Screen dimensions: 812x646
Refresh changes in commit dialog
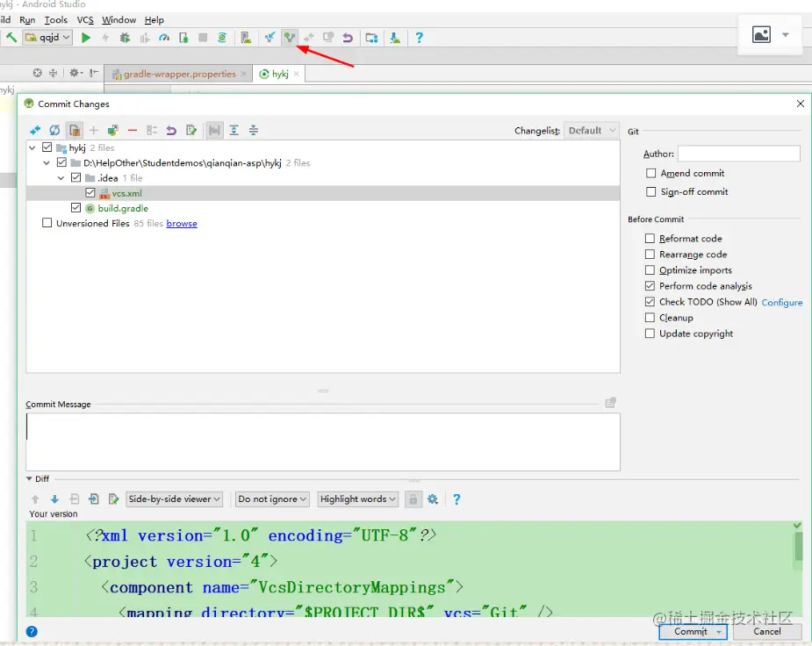pyautogui.click(x=54, y=131)
